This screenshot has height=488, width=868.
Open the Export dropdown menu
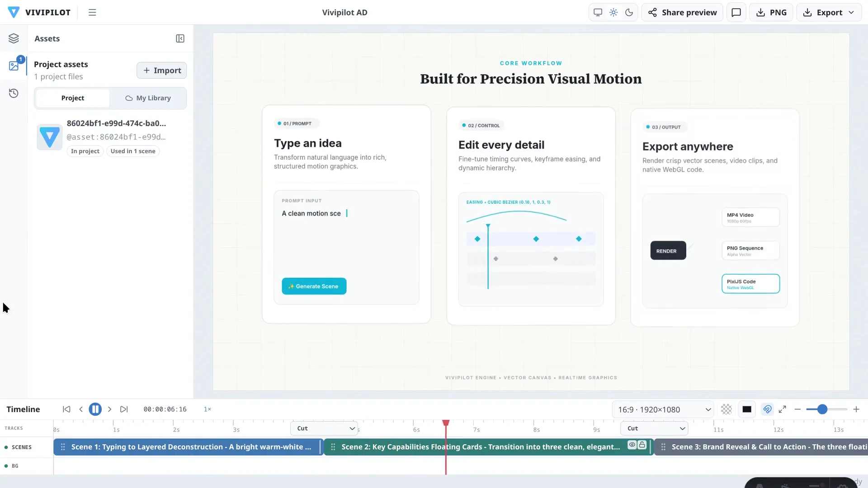click(x=829, y=12)
